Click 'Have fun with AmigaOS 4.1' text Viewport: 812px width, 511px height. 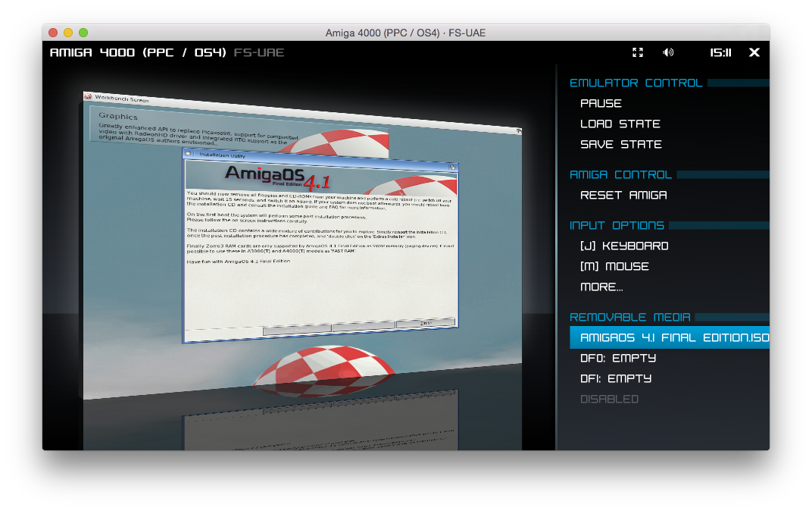click(238, 262)
